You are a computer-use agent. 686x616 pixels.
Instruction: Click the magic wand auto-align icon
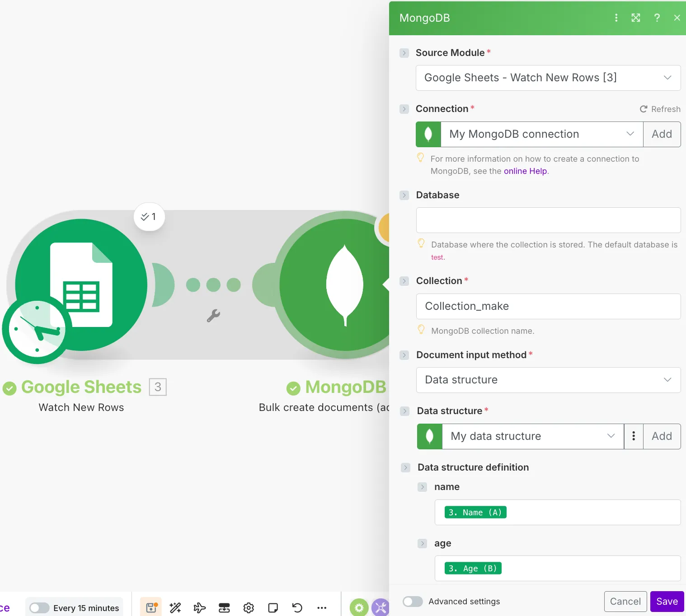[x=175, y=608]
